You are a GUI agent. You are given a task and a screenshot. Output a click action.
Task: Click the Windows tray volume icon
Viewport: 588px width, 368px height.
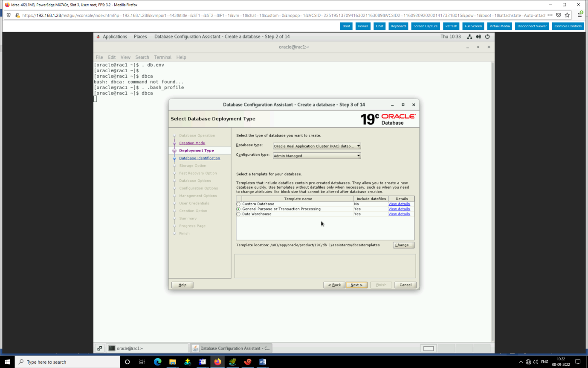(x=536, y=362)
